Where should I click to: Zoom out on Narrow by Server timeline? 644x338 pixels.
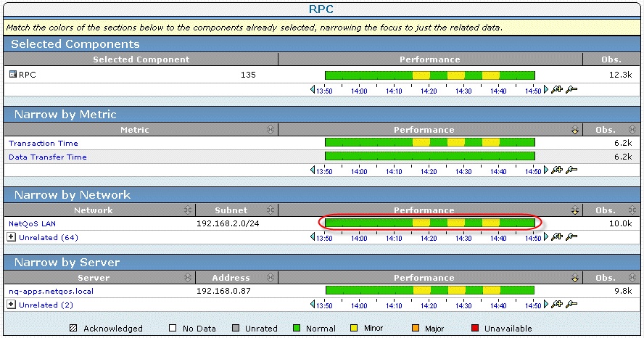click(571, 304)
